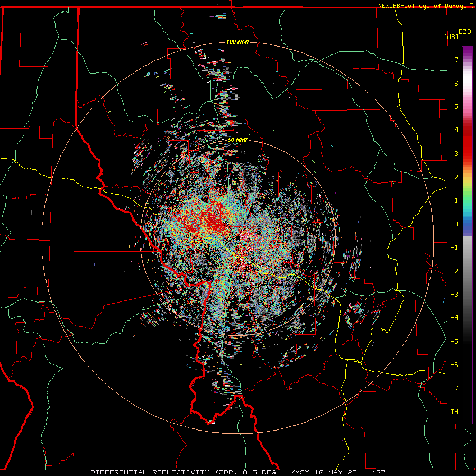Click the NEXLAB-College of DuPage title text
The height and width of the screenshot is (476, 476).
click(424, 6)
